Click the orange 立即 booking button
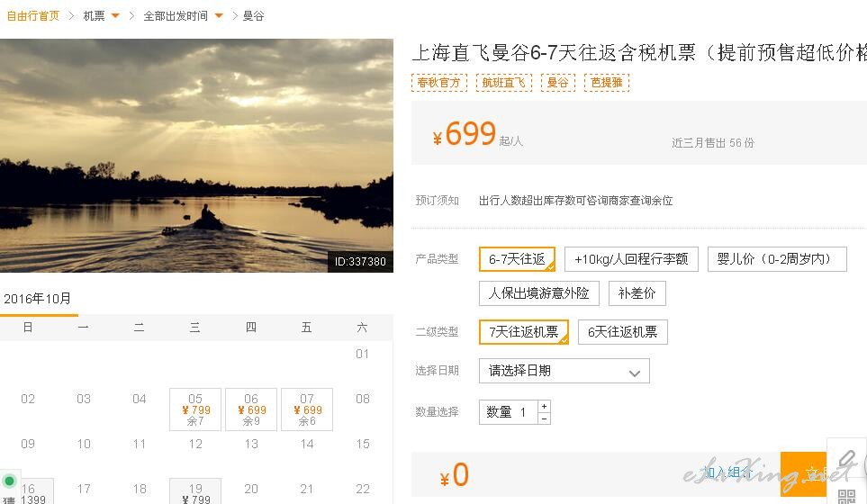 [803, 473]
